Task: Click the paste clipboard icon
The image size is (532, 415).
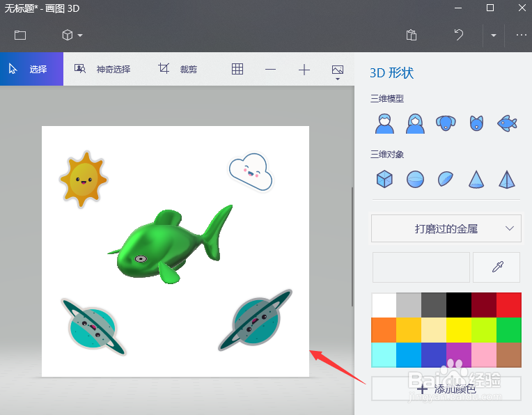Action: (412, 35)
